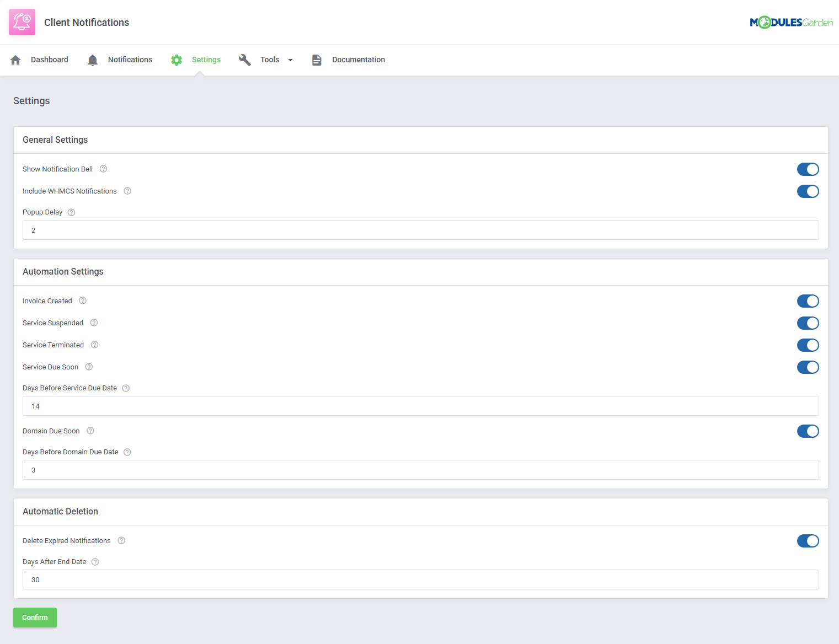Click help icon beside Days Before Domain Due Date
Image resolution: width=839 pixels, height=644 pixels.
pos(127,452)
